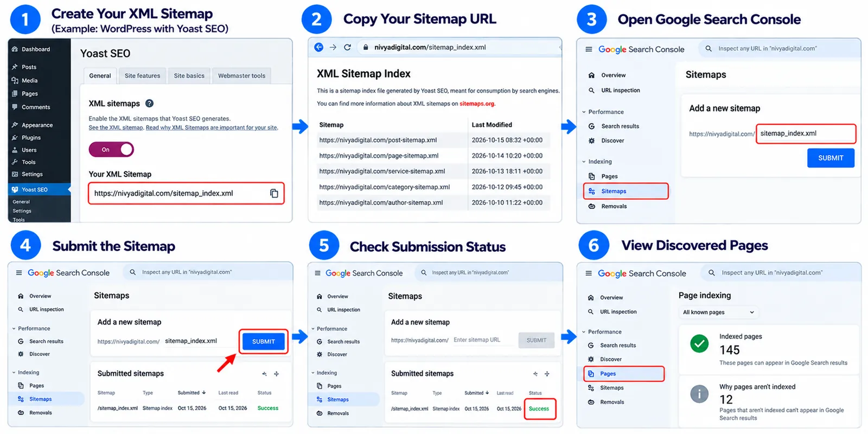Open Yoast SEO in the WordPress sidebar
The height and width of the screenshot is (434, 868).
tap(35, 190)
